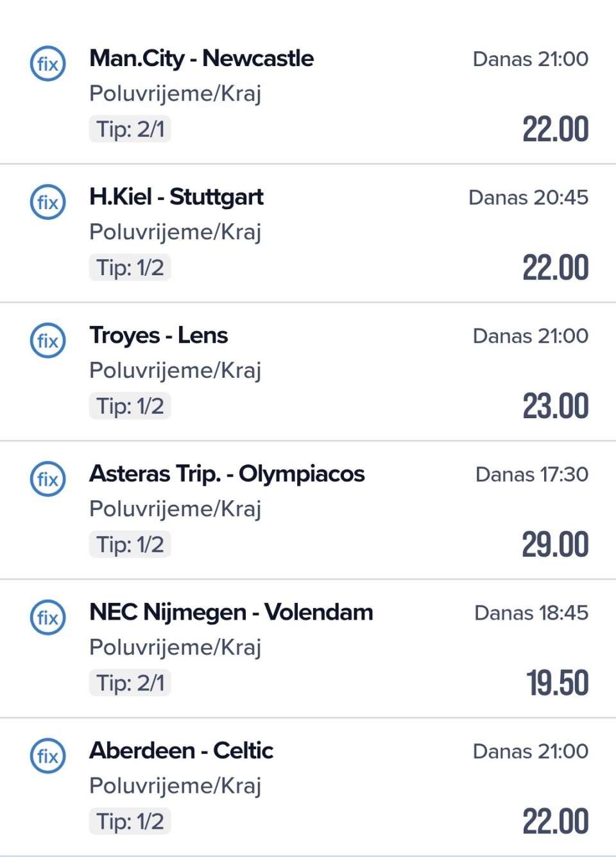Tap the 29.00 odds value
Image resolution: width=616 pixels, height=857 pixels.
click(x=555, y=545)
